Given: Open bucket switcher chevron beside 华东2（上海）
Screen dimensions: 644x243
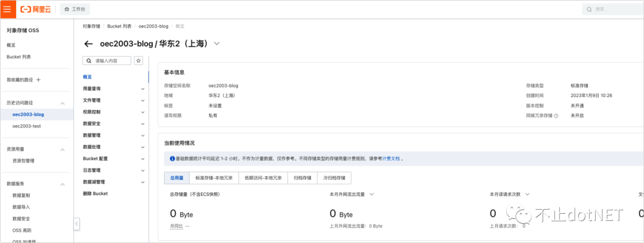Looking at the screenshot, I should tap(217, 43).
